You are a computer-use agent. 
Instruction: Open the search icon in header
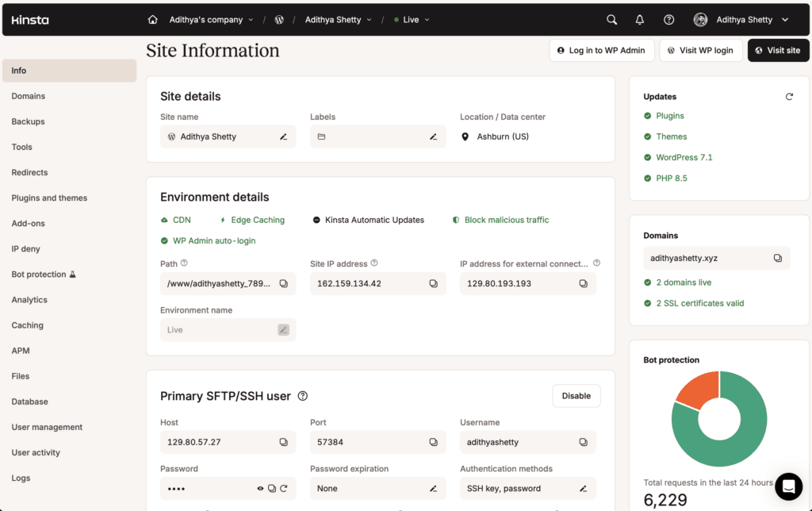(x=611, y=20)
